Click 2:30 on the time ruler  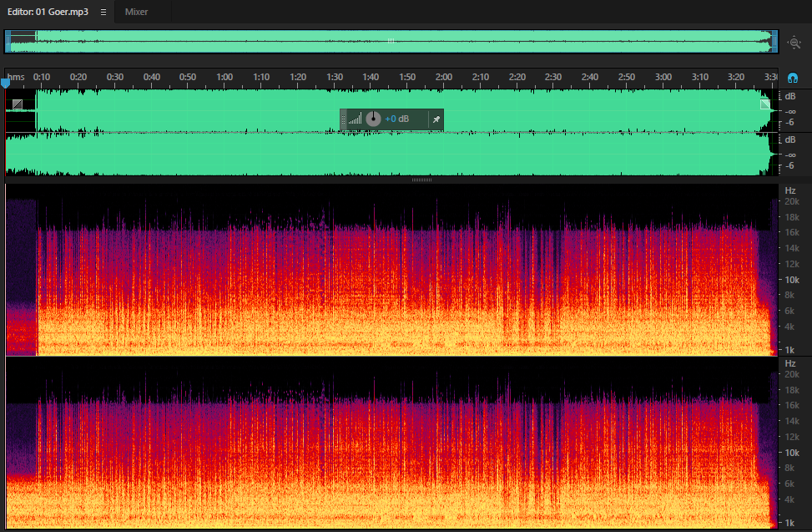click(553, 77)
